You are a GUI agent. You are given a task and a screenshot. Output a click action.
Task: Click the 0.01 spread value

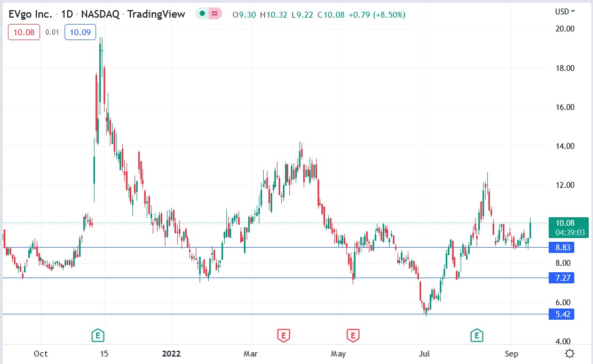pos(52,33)
